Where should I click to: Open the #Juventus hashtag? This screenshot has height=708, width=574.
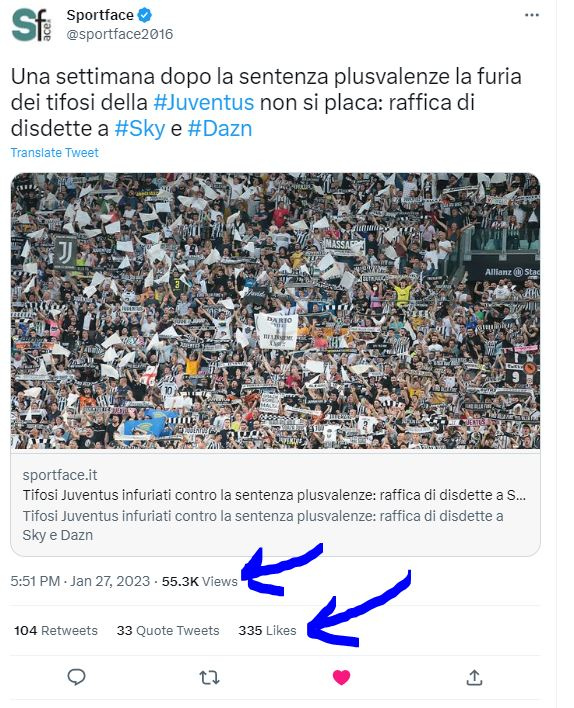pos(204,102)
